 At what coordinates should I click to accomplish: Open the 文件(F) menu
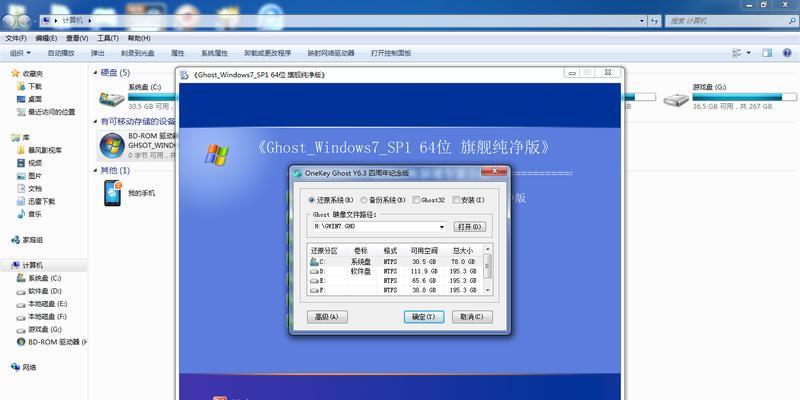tap(16, 38)
